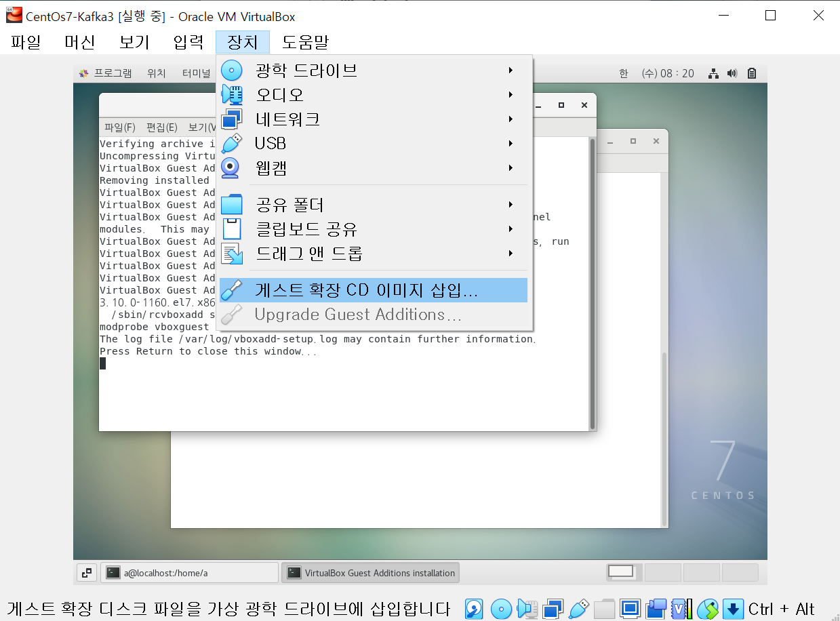Switch to VirtualBox Guest Additions installation taskbar item

[x=370, y=573]
